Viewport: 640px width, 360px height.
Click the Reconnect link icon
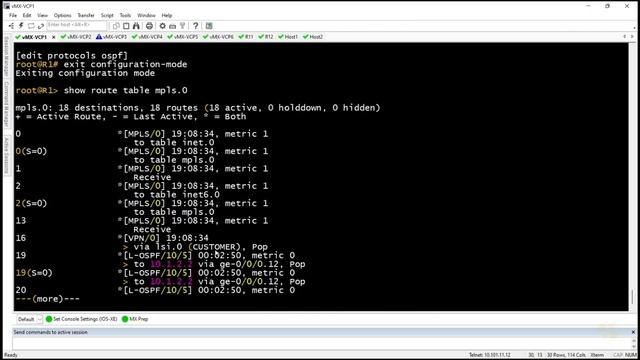click(41, 26)
